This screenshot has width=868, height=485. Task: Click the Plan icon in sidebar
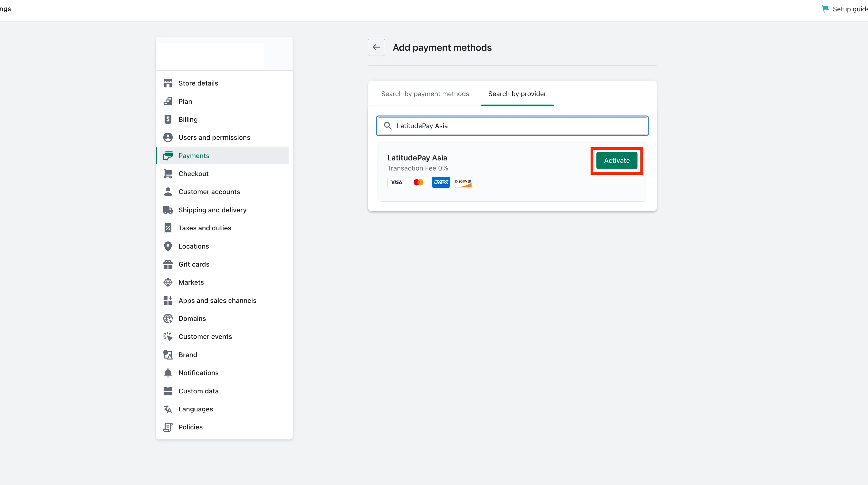pos(168,101)
